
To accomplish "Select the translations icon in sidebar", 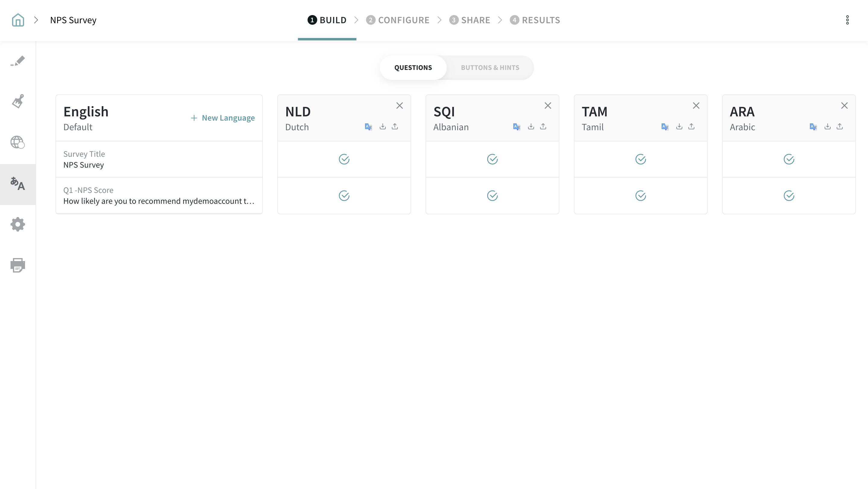I will (17, 184).
